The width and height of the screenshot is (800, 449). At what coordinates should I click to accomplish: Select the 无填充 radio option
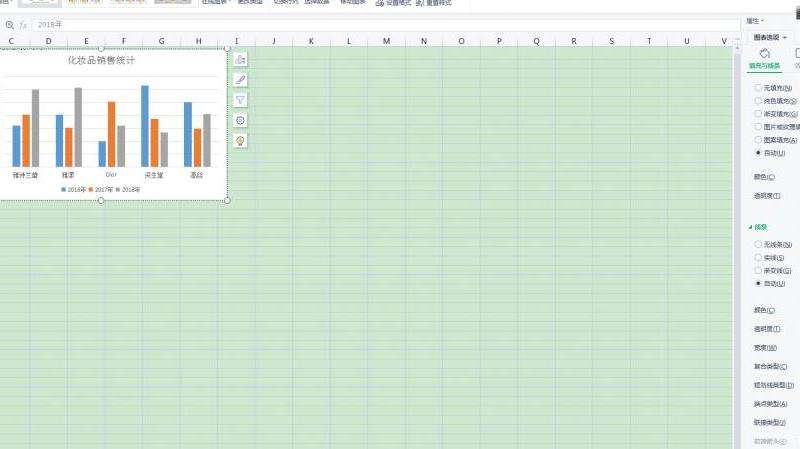[x=758, y=88]
